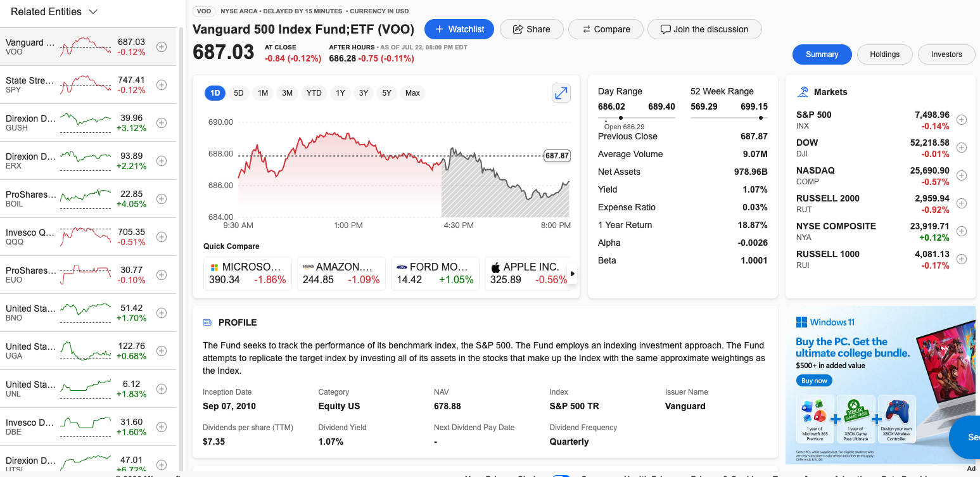Viewport: 980px width, 477px height.
Task: Open the Direxion GUSH related row
Action: pos(88,123)
